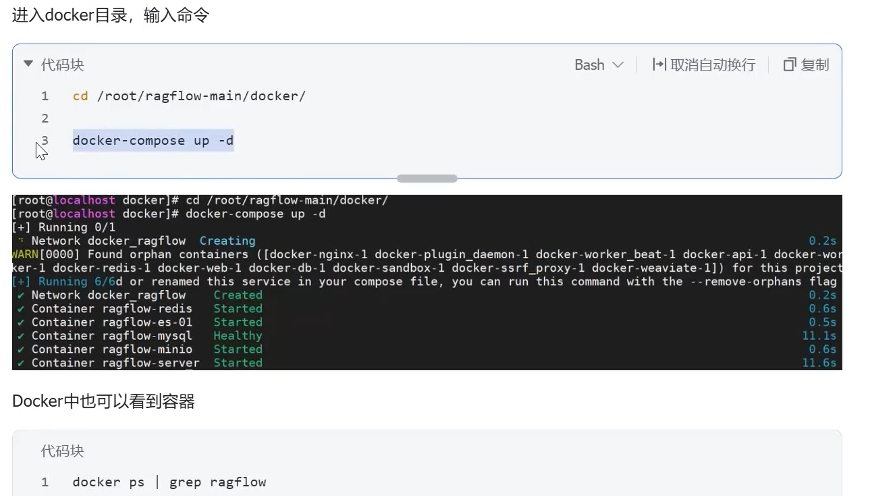Click the second 代码块 label
The height and width of the screenshot is (496, 885).
(62, 451)
